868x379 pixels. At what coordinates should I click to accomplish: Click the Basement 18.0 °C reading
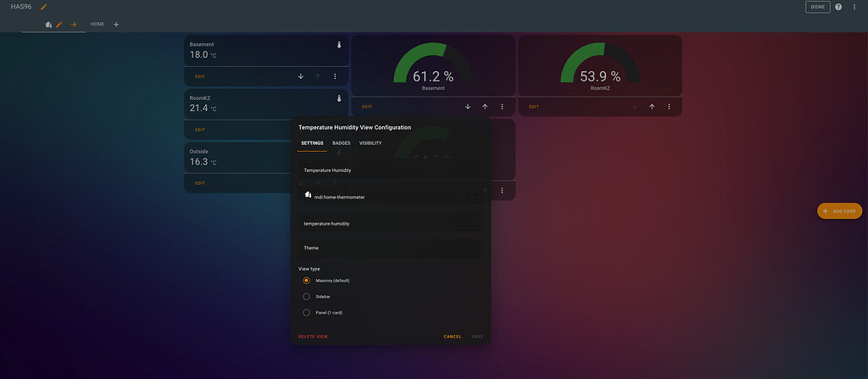203,55
